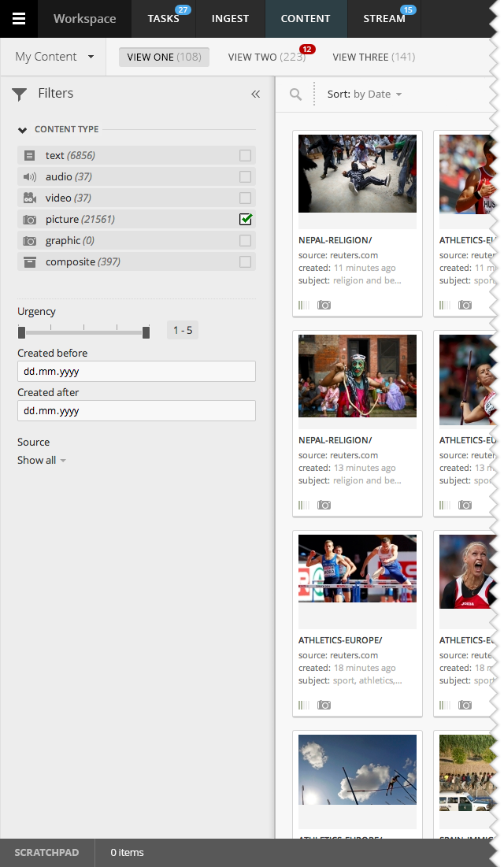The width and height of the screenshot is (504, 867).
Task: Open the Source Show all dropdown
Action: [42, 461]
